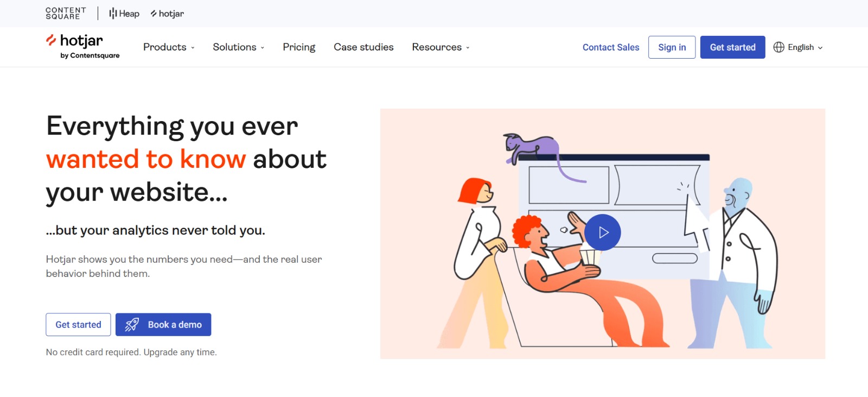Viewport: 868px width, 397px height.
Task: Click the globe language icon
Action: [x=778, y=47]
